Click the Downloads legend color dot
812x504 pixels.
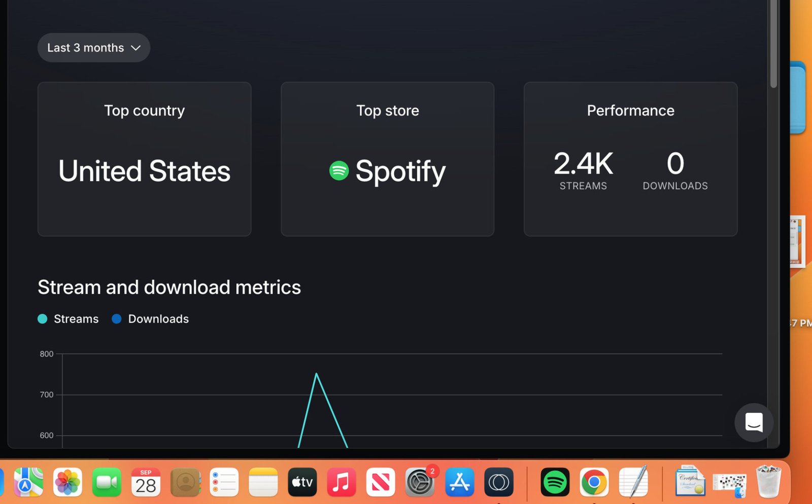pyautogui.click(x=117, y=319)
